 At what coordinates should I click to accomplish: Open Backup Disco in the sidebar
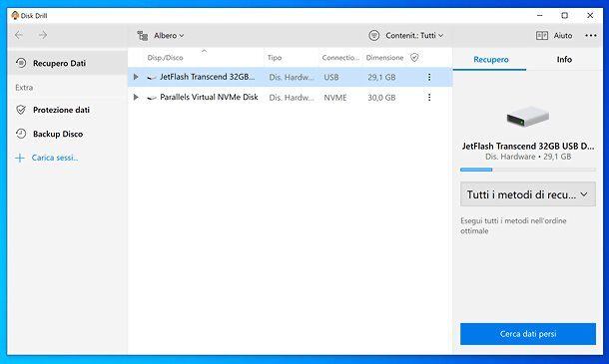pyautogui.click(x=68, y=134)
